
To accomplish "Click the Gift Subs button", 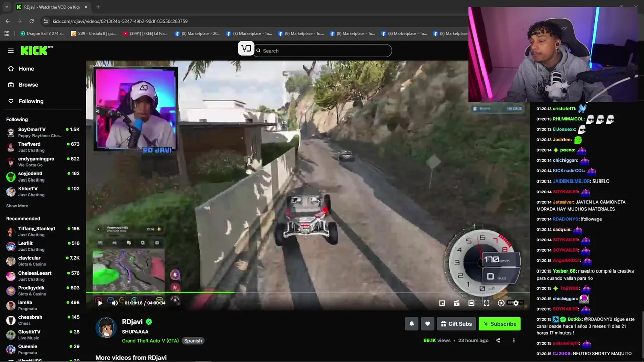I will (x=456, y=324).
